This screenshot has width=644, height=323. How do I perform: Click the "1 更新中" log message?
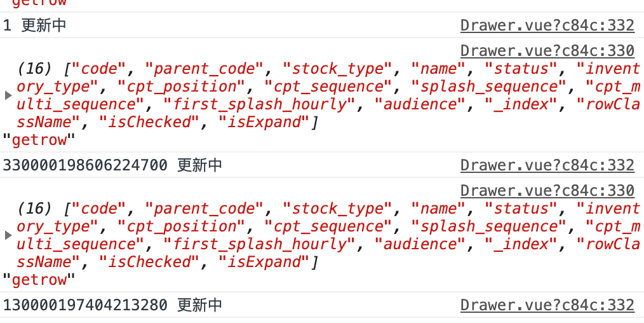[34, 25]
